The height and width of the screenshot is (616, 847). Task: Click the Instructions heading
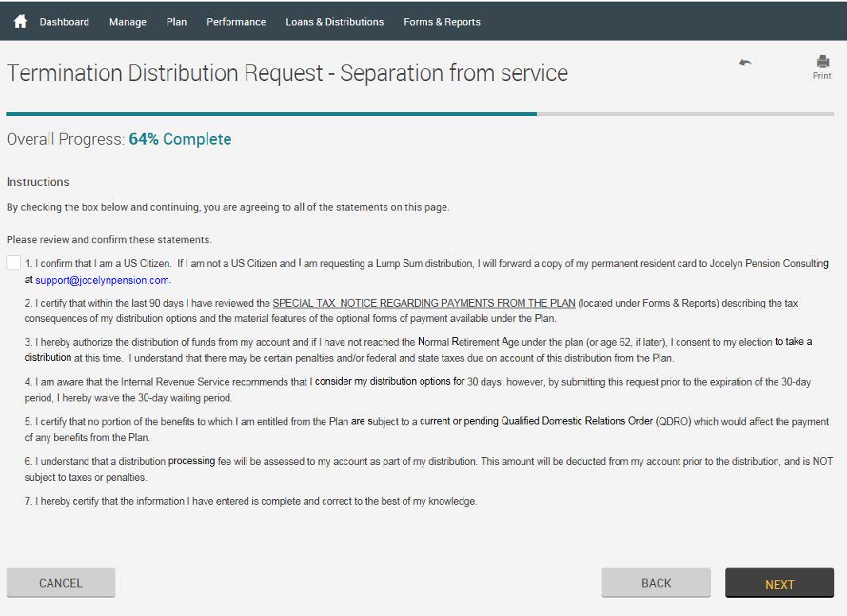coord(38,182)
